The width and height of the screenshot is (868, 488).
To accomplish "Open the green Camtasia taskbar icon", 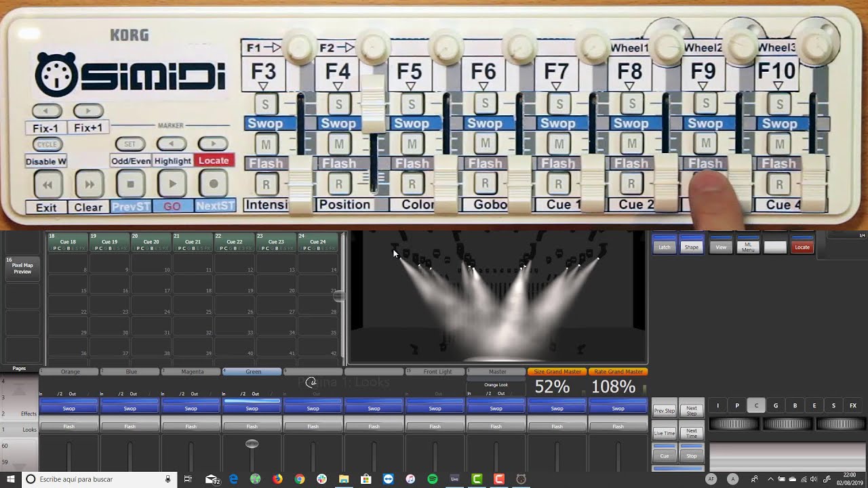I will click(x=477, y=479).
